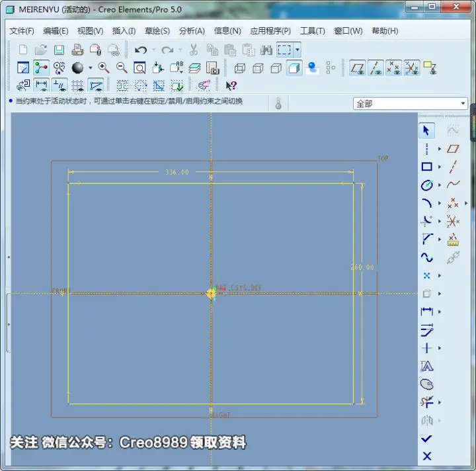Viewport: 476px width, 471px height.
Task: Open the 分析(A) menu
Action: (x=192, y=31)
